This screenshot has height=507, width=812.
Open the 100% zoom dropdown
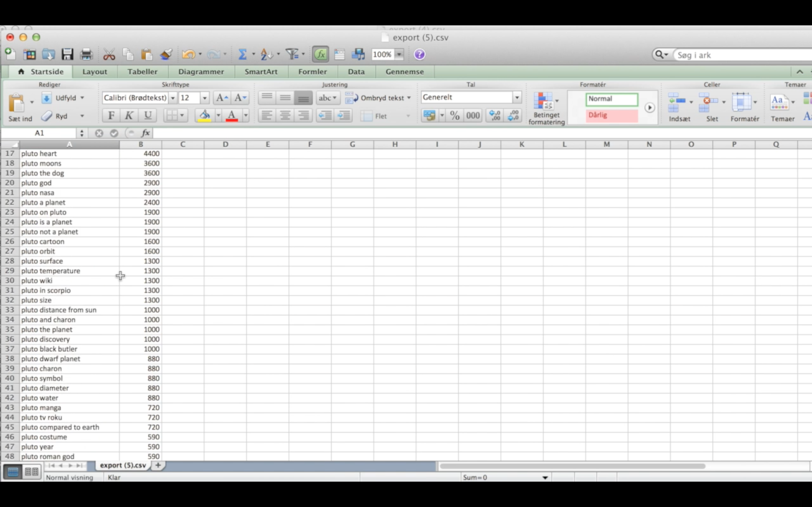[399, 54]
